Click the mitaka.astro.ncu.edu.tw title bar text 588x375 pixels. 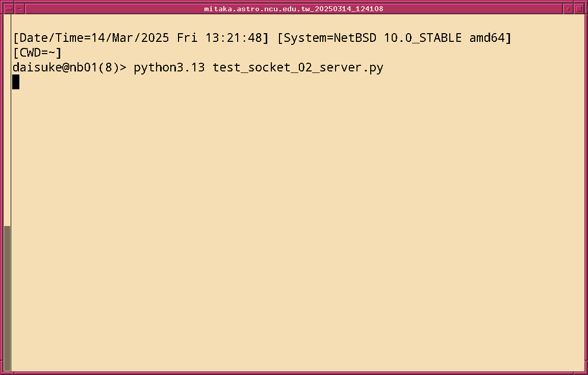294,9
